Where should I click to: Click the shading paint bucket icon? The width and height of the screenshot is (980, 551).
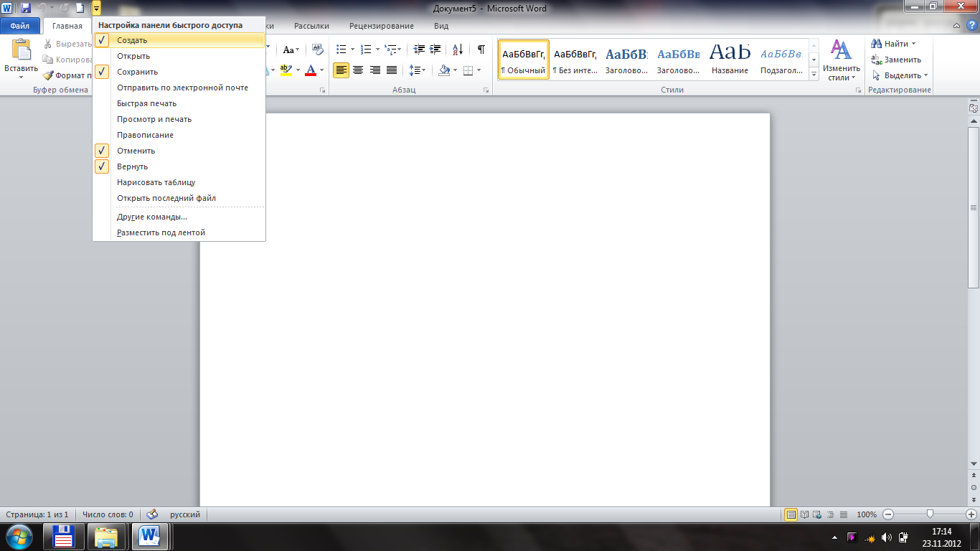[444, 70]
